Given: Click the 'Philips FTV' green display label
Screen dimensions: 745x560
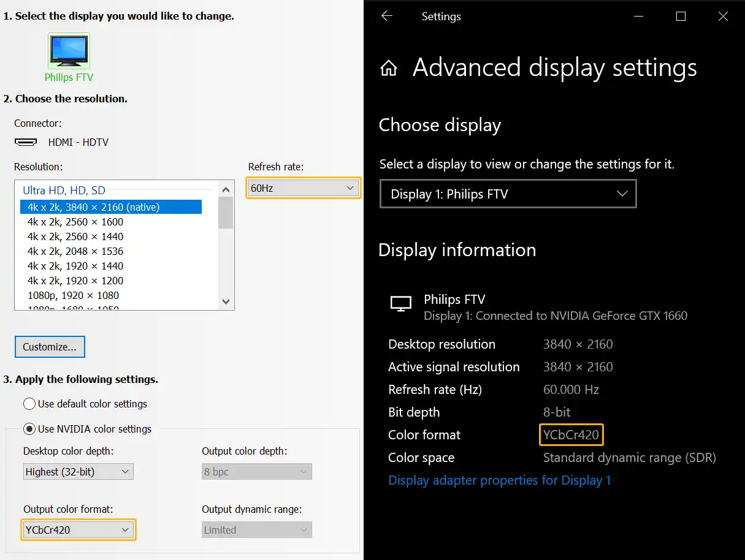Looking at the screenshot, I should click(69, 77).
